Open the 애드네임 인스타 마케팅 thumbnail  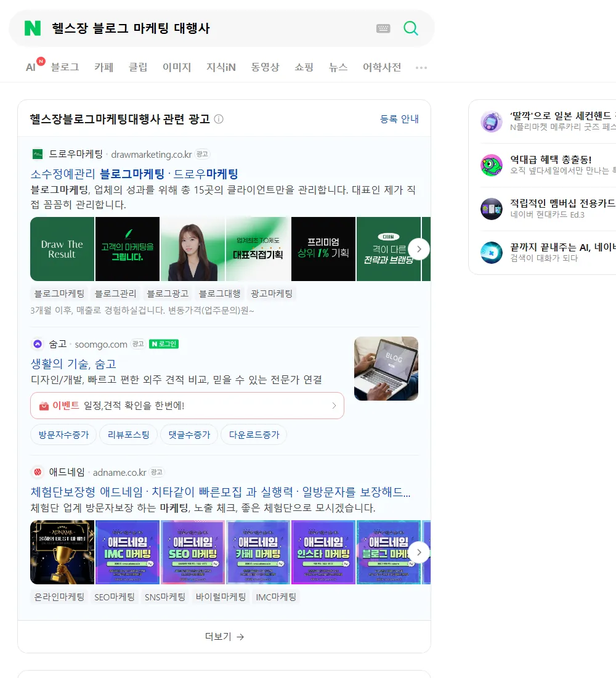tap(323, 552)
